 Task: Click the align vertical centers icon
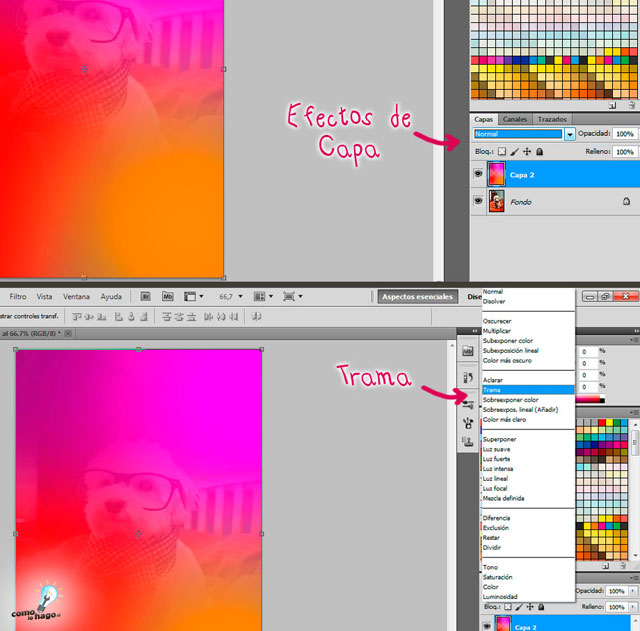coord(89,317)
